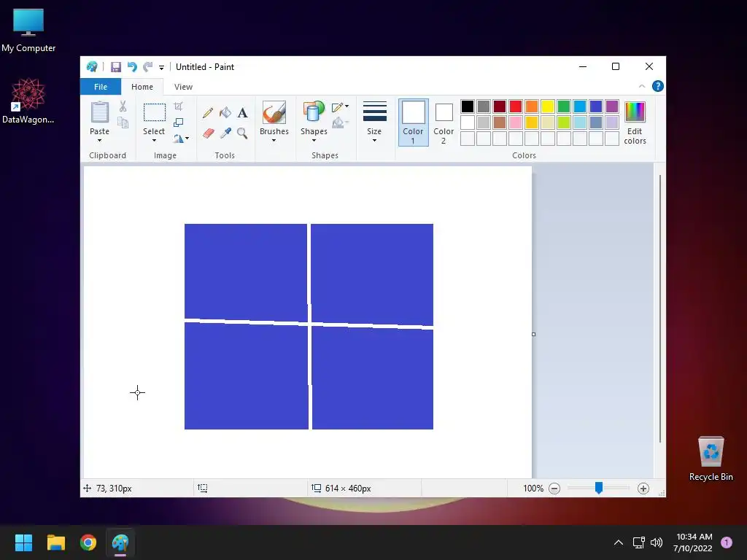
Task: Click the Redo arrow in title bar
Action: coord(148,67)
